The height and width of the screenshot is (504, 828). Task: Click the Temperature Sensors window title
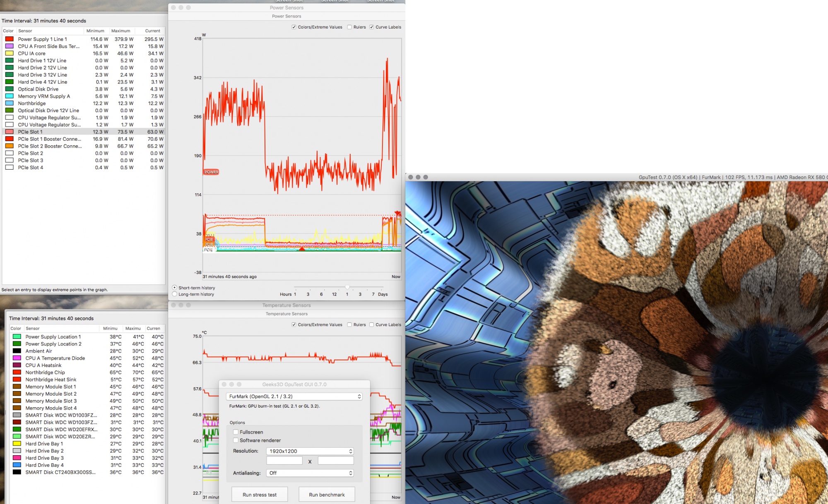286,305
